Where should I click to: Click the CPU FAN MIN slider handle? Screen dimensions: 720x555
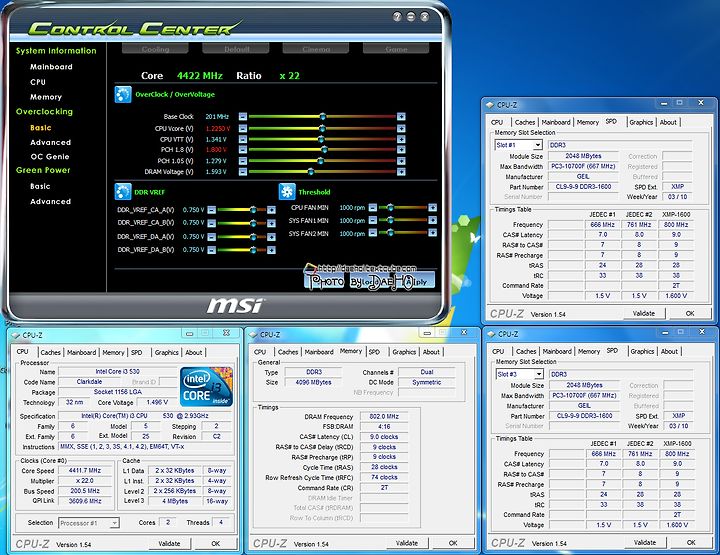click(390, 207)
